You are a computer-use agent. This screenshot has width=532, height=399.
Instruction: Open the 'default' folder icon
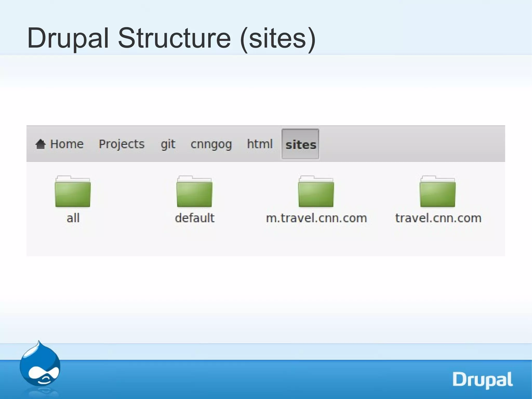194,192
